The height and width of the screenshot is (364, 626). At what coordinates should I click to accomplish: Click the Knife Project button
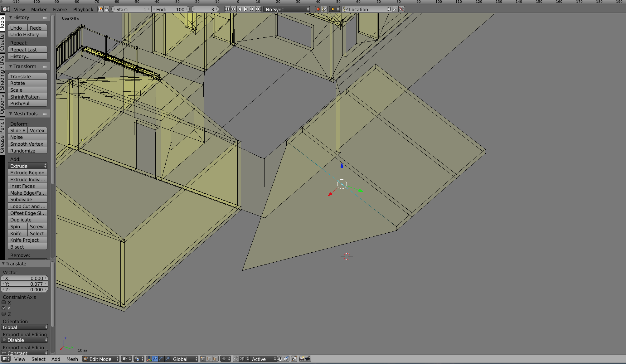click(27, 240)
